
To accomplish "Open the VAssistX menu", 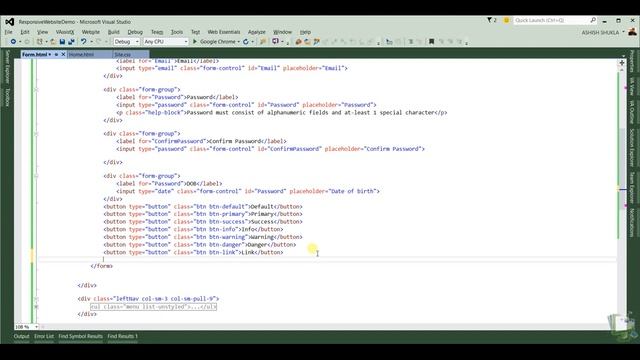I will pyautogui.click(x=65, y=32).
